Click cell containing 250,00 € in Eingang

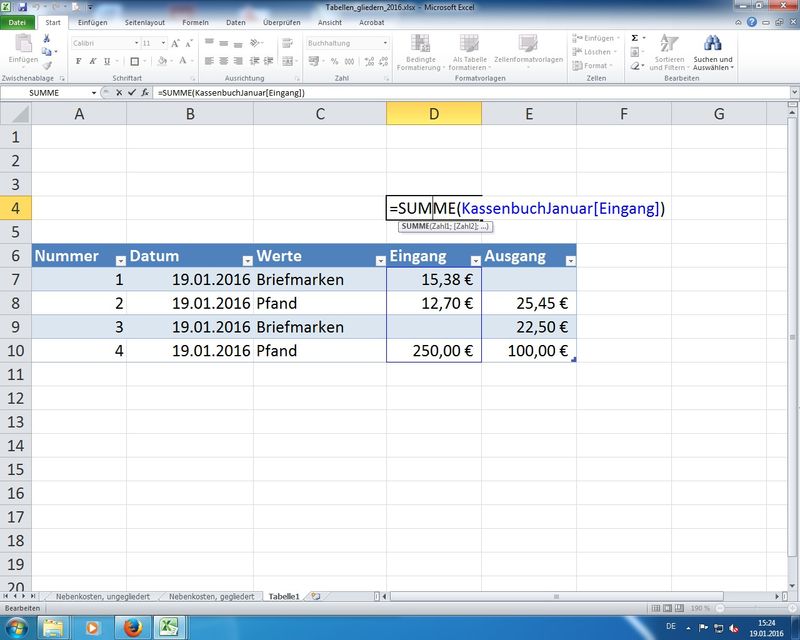(x=433, y=351)
